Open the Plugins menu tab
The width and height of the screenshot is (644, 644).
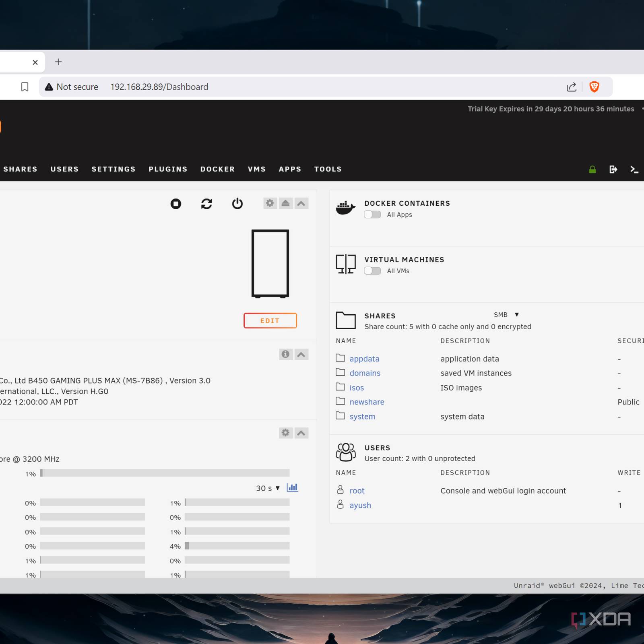[168, 169]
